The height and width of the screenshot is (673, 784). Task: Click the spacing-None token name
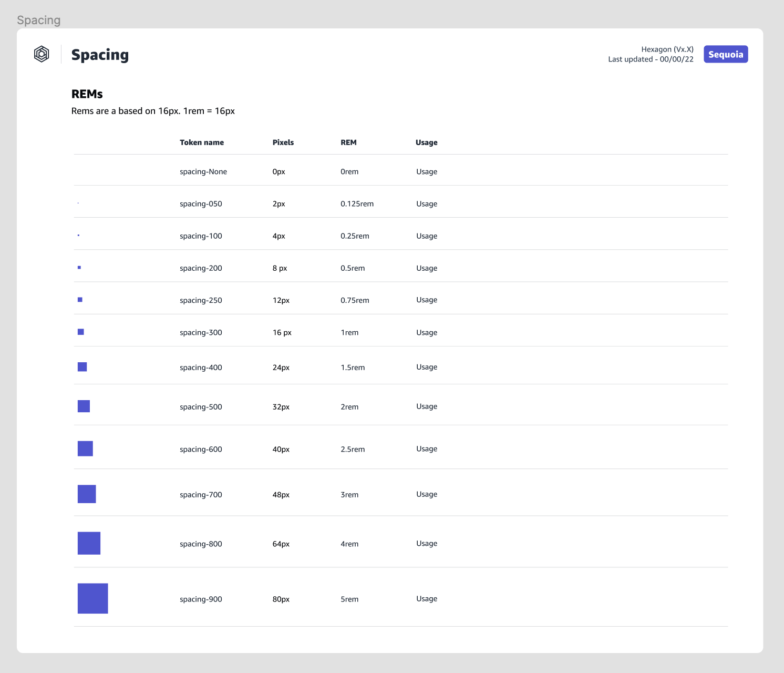pos(203,172)
